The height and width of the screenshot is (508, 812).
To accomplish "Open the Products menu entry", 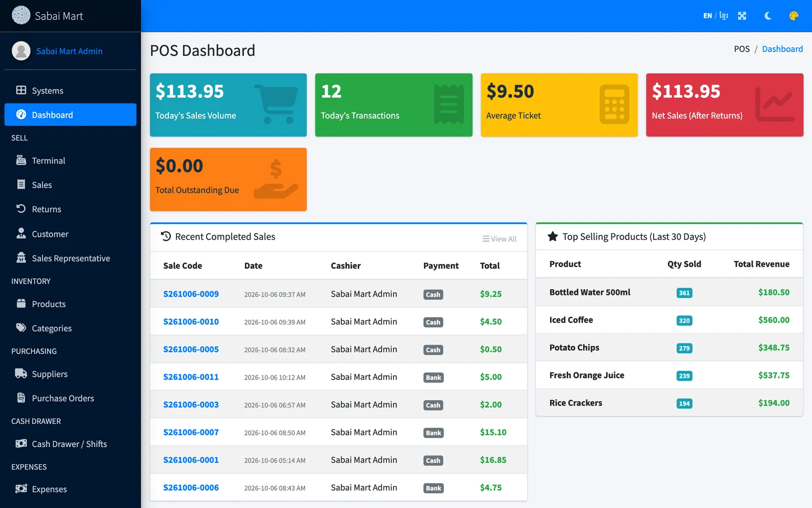I will tap(71, 304).
